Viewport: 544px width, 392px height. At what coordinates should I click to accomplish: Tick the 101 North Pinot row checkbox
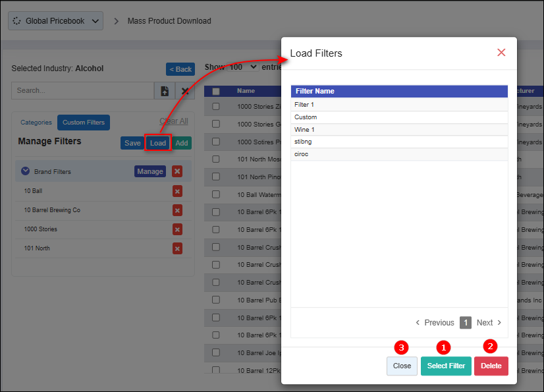click(215, 177)
